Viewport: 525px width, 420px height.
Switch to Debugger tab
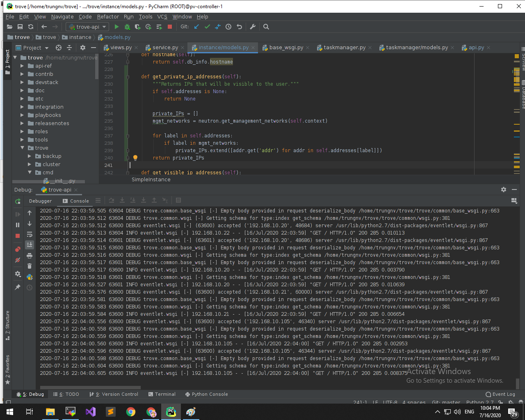point(40,201)
